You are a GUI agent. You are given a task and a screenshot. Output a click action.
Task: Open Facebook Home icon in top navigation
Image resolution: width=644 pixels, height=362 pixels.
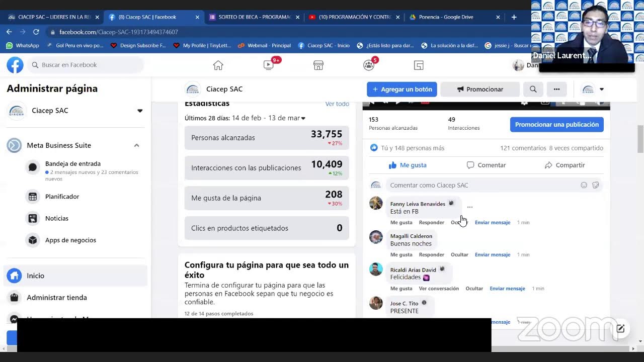218,65
